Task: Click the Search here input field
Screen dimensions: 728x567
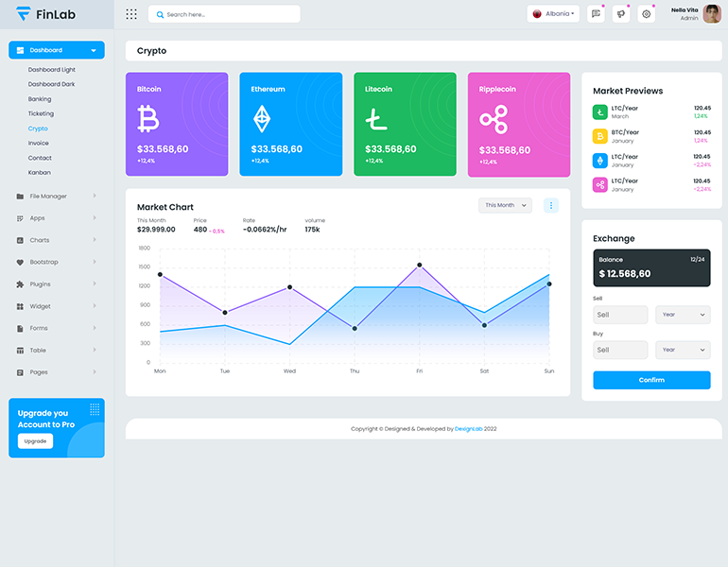Action: 227,14
